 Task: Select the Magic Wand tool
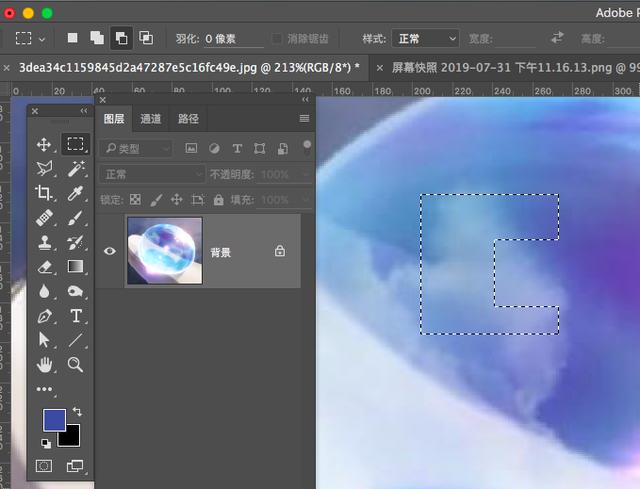click(x=76, y=169)
